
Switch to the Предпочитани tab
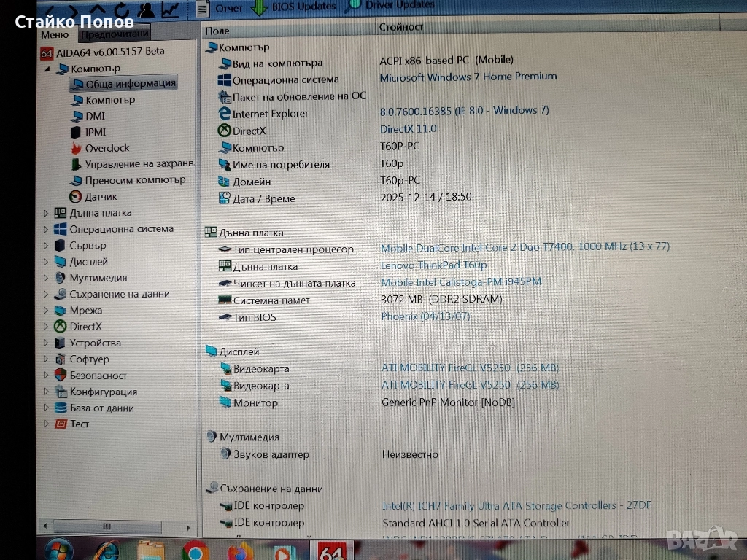[115, 34]
